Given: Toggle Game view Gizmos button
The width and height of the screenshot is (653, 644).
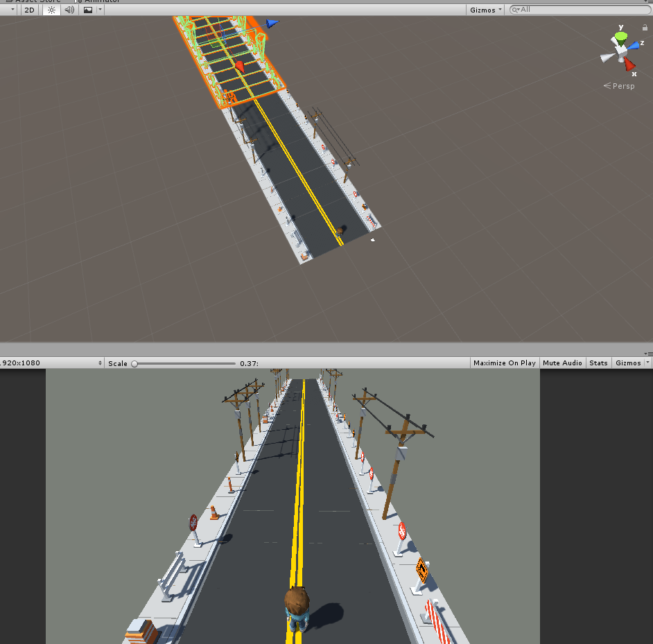Looking at the screenshot, I should point(628,363).
